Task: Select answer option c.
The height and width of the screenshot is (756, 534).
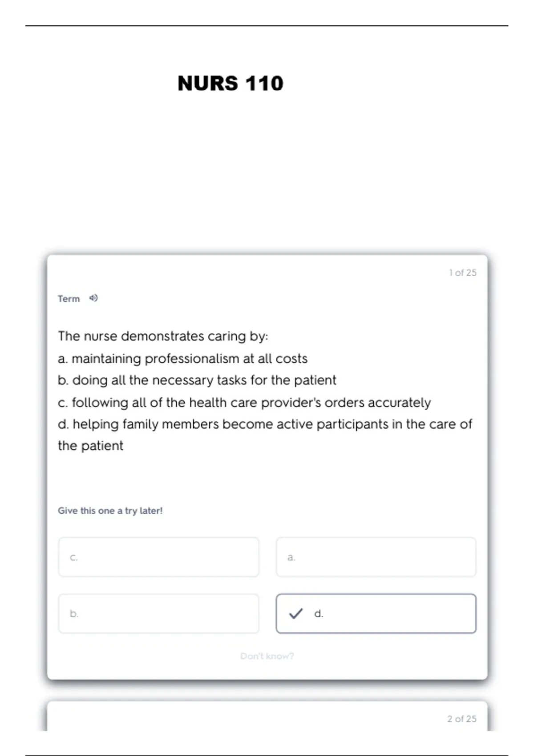Action: click(x=158, y=557)
